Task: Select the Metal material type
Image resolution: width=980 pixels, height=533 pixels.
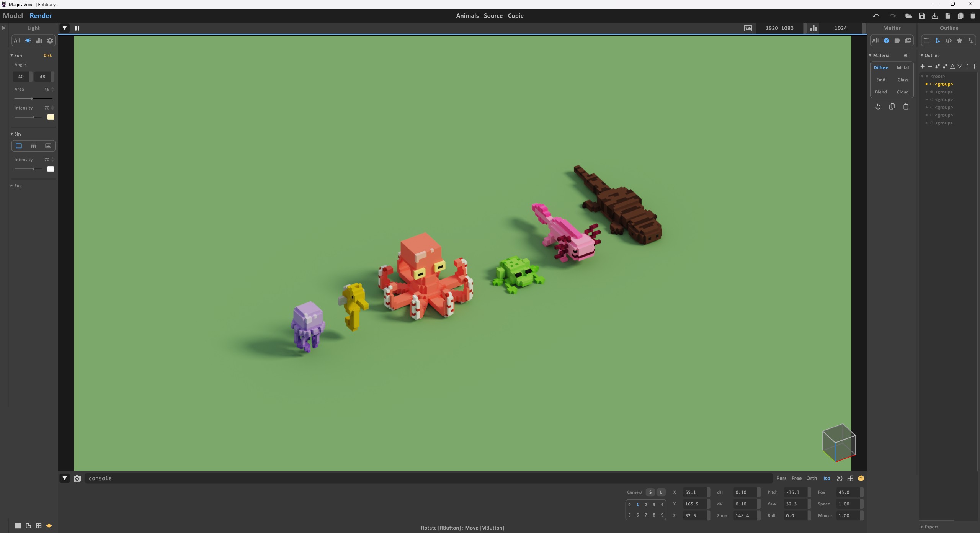Action: (902, 67)
